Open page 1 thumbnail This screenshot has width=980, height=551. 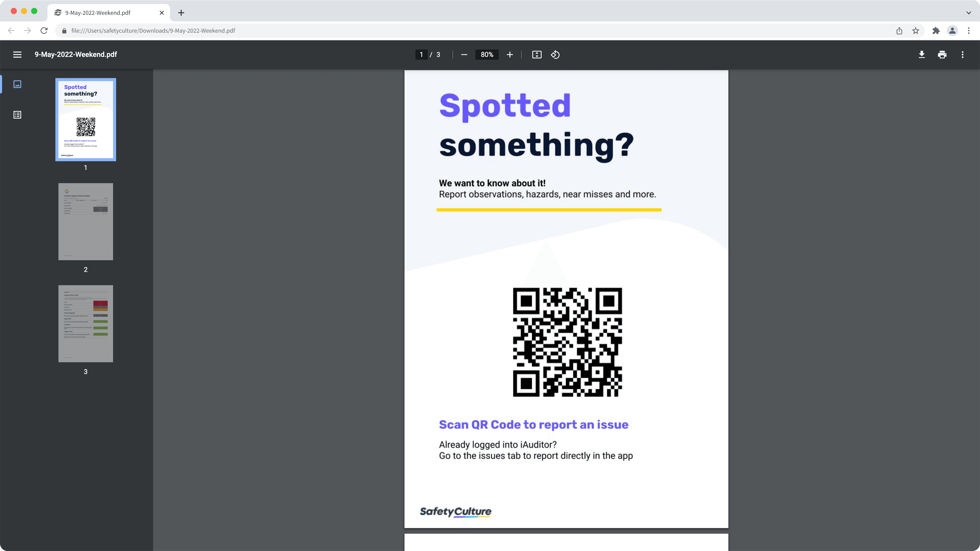pos(85,119)
